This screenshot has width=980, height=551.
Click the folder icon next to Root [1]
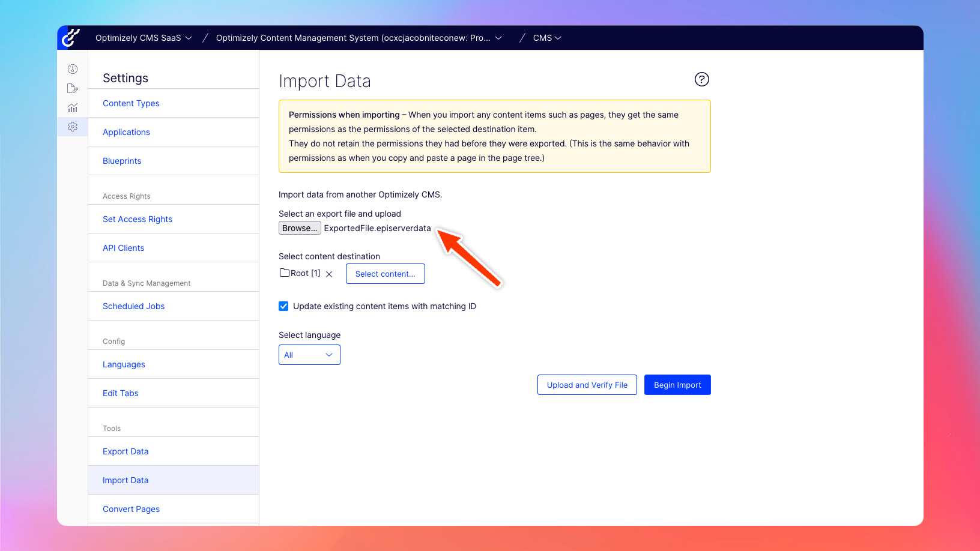point(285,272)
